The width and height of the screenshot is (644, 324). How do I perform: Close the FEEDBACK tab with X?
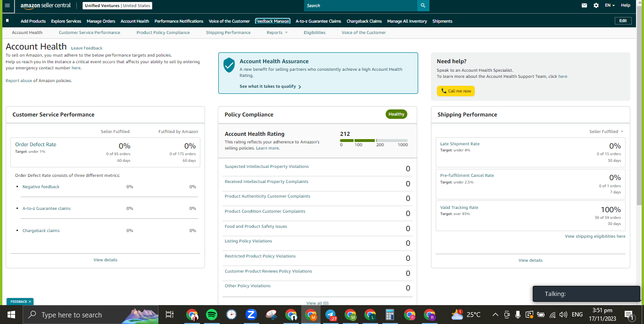[x=30, y=301]
